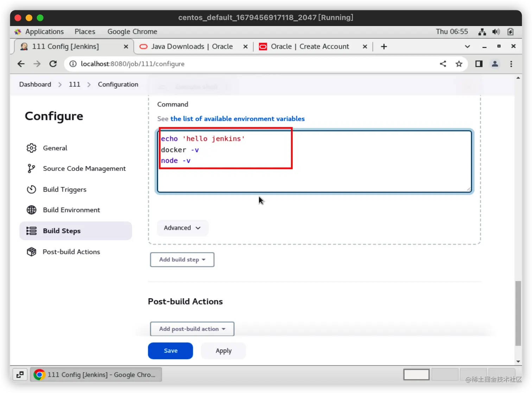
Task: Open the volume icon in top panel
Action: (496, 32)
